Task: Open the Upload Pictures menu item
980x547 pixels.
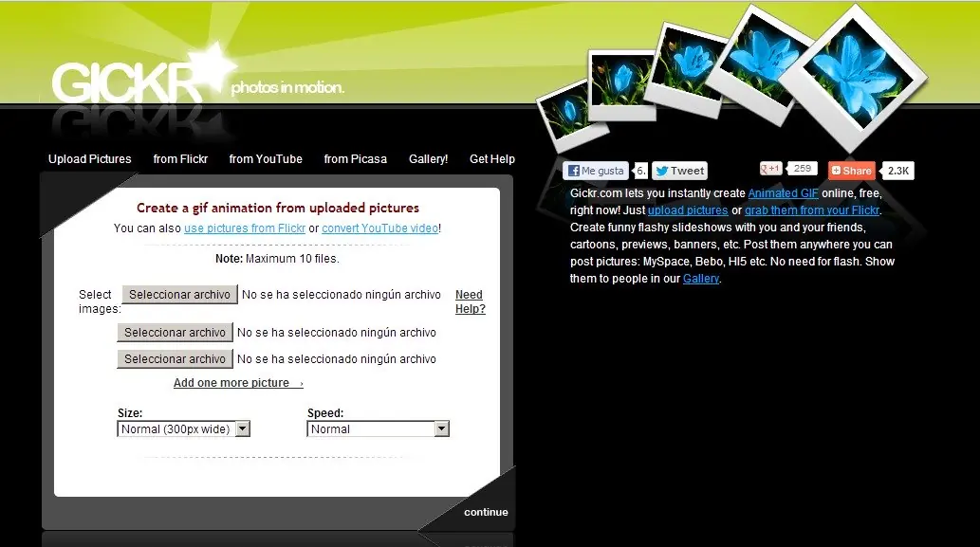Action: tap(90, 159)
